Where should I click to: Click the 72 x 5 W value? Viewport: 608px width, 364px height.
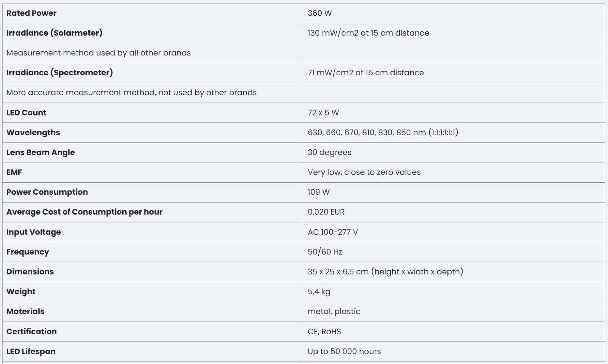[323, 113]
